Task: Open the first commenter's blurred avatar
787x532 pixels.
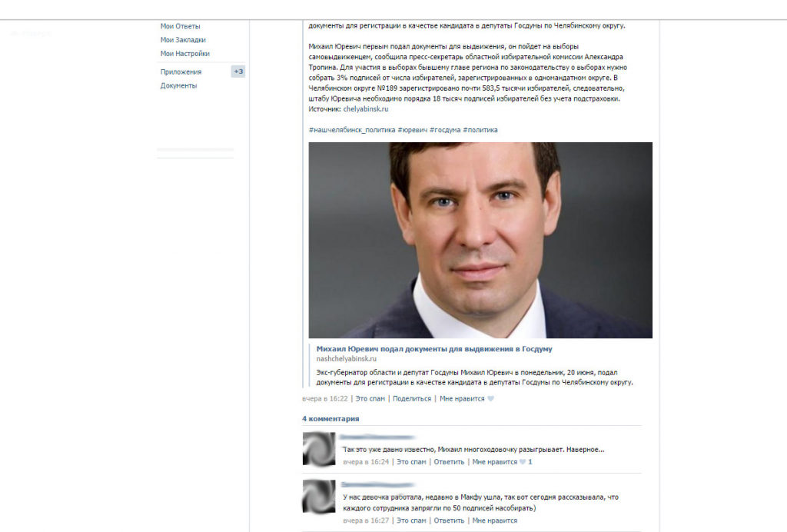Action: pyautogui.click(x=319, y=449)
